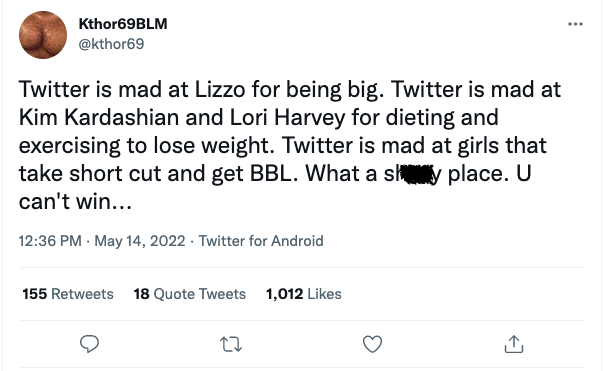Open the Kthor69BLM display name
Image resolution: width=604 pixels, height=371 pixels.
pyautogui.click(x=123, y=24)
